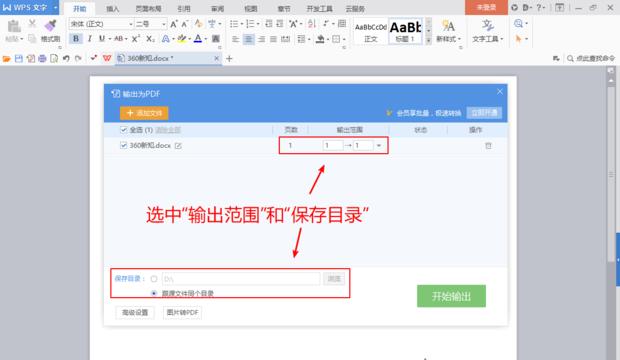
Task: Click the bulleted list icon
Action: coord(234,24)
